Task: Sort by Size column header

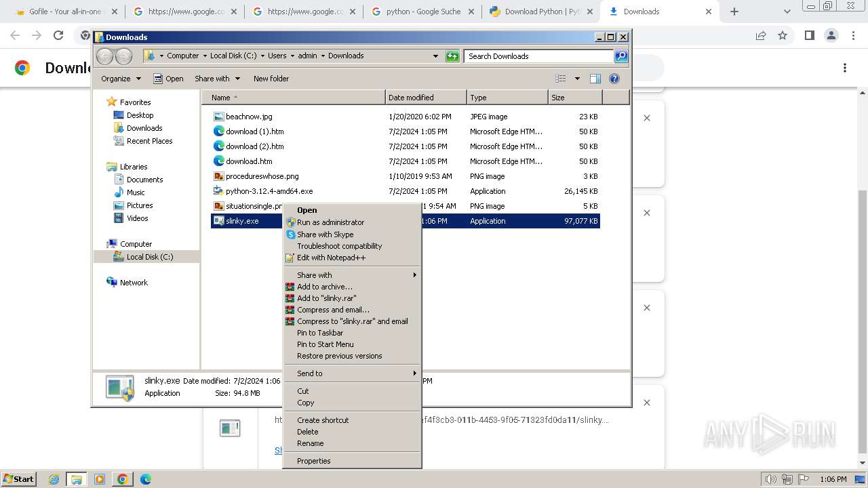Action: tap(575, 98)
